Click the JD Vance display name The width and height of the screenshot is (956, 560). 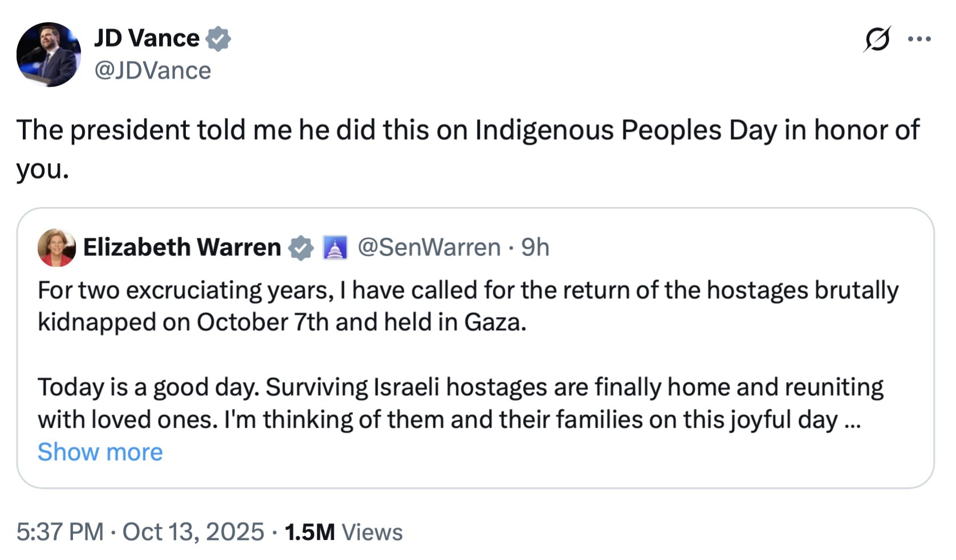pos(147,38)
